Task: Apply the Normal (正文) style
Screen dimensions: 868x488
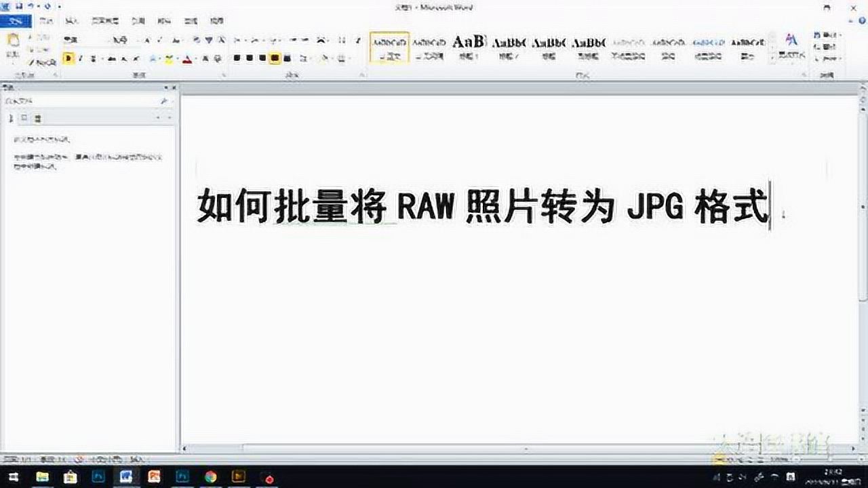Action: tap(390, 47)
